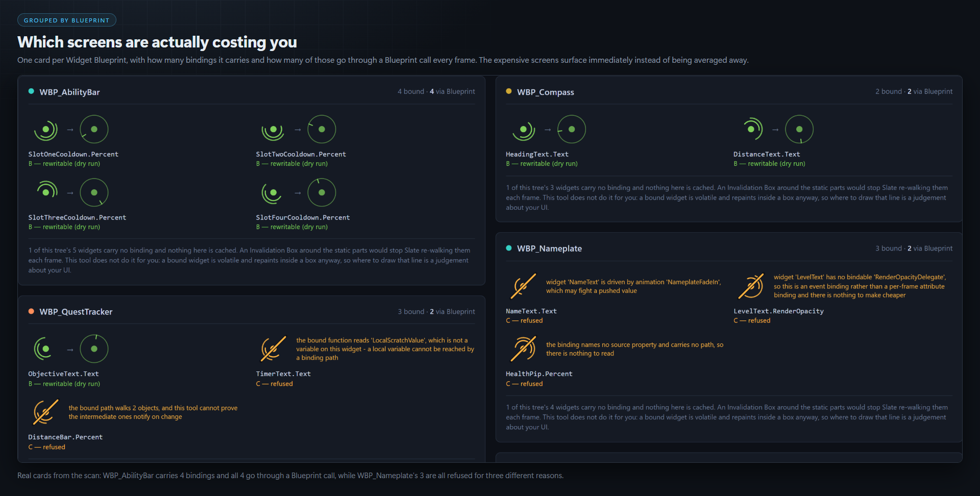Click the SlotOneCooldown.Percent rewritten single-dot icon
This screenshot has height=496, width=980.
(x=94, y=129)
